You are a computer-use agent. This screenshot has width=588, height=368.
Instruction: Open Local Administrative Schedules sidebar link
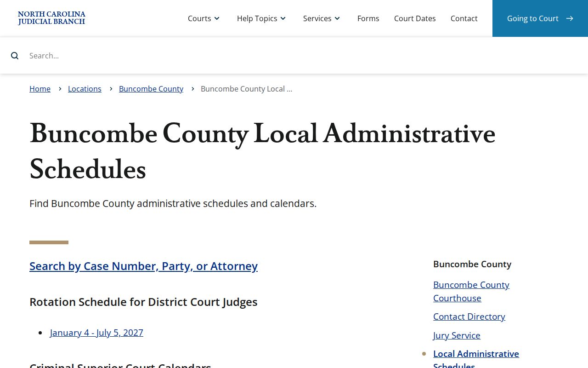476,360
